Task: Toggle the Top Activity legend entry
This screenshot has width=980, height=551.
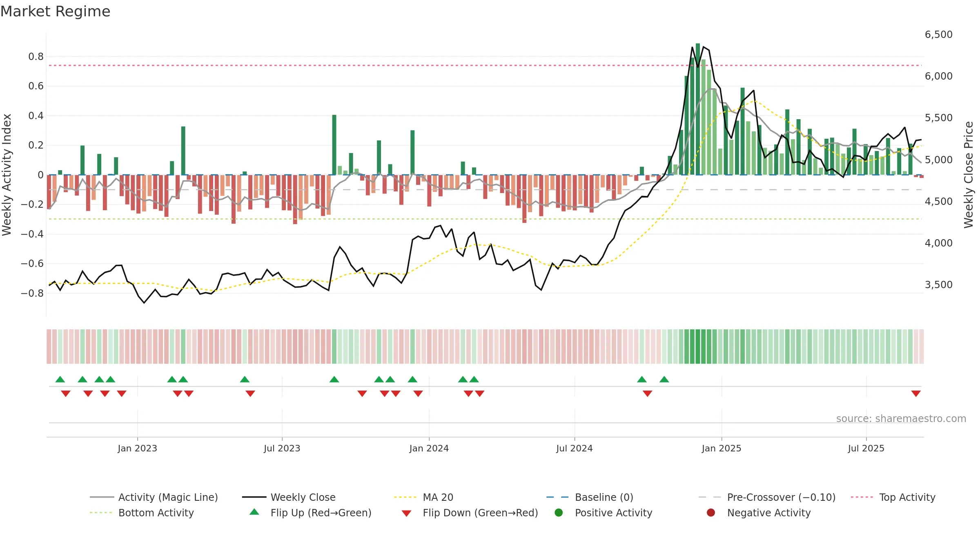Action: 893,497
